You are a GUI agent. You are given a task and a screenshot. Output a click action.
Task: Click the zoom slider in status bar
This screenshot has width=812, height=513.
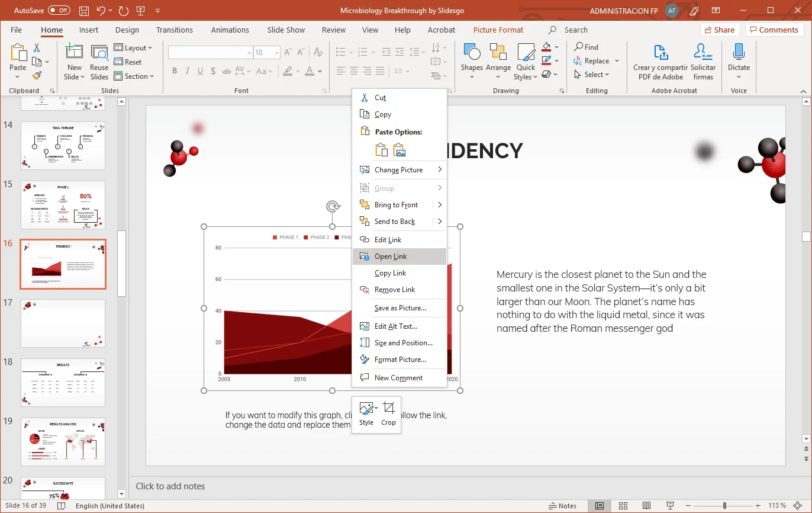coord(724,506)
